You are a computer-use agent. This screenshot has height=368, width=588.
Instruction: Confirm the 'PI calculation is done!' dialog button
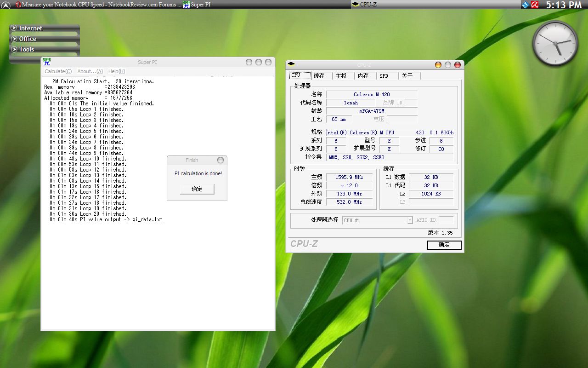197,189
